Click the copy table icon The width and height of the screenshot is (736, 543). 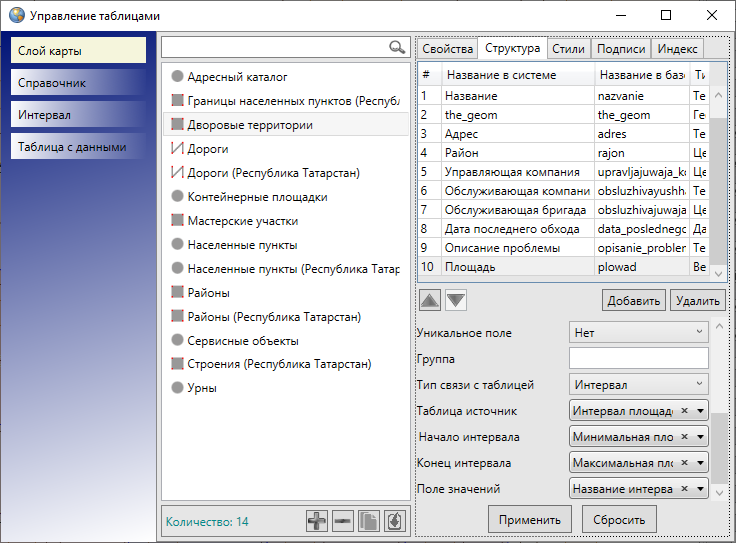(369, 521)
